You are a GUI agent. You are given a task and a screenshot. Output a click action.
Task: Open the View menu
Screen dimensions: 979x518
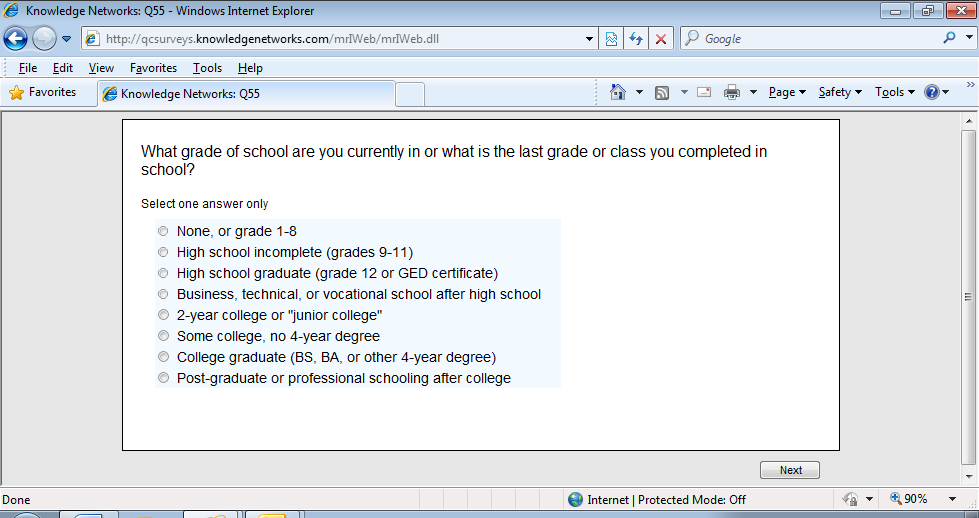(x=101, y=67)
